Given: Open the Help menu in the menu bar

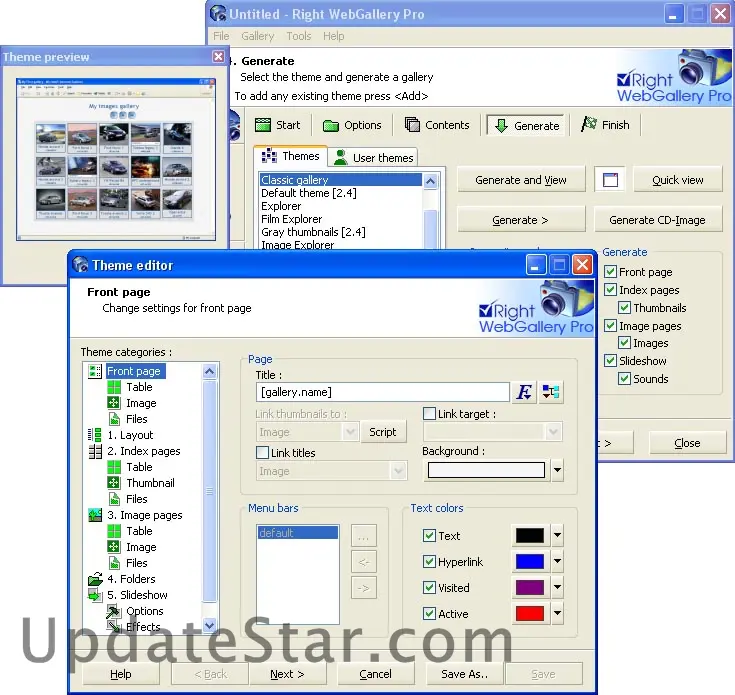Looking at the screenshot, I should click(333, 36).
